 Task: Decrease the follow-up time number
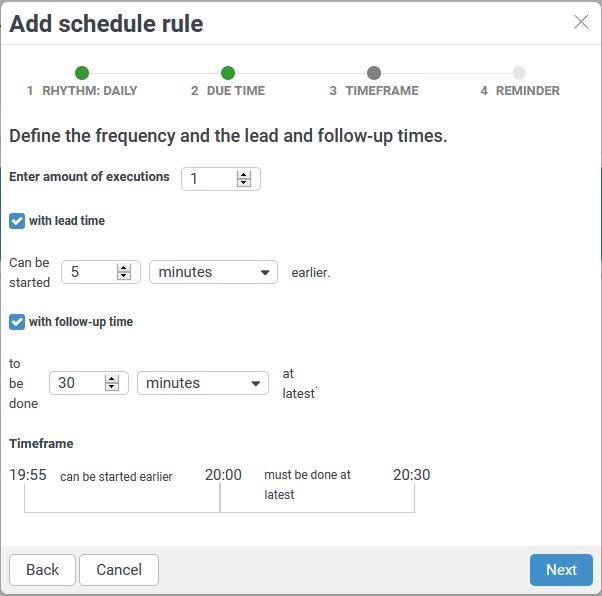tap(112, 387)
